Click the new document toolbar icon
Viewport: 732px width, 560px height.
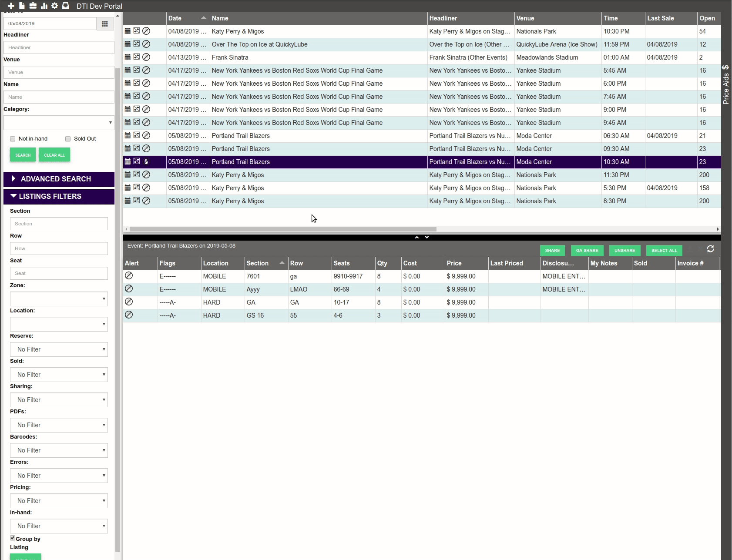tap(22, 6)
